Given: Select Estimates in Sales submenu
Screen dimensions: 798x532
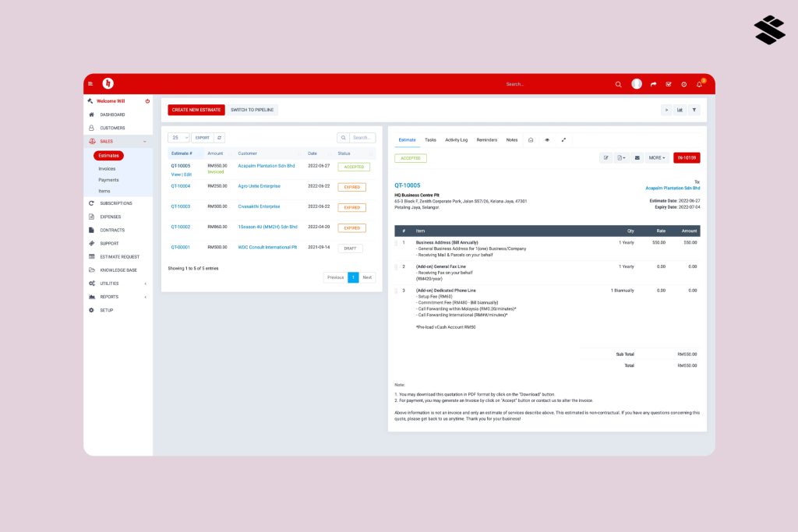Looking at the screenshot, I should point(108,156).
